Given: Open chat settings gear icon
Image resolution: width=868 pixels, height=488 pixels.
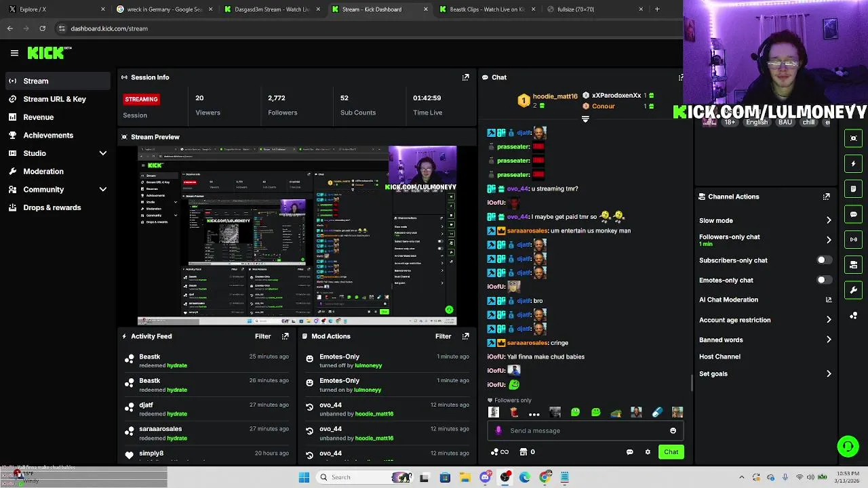Looking at the screenshot, I should click(648, 452).
